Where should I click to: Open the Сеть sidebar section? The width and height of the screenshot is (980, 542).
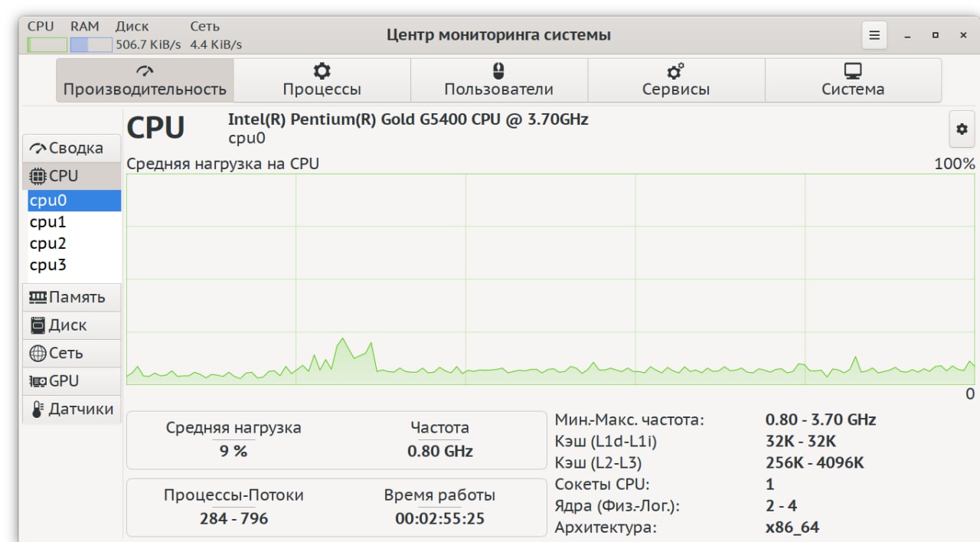click(72, 353)
